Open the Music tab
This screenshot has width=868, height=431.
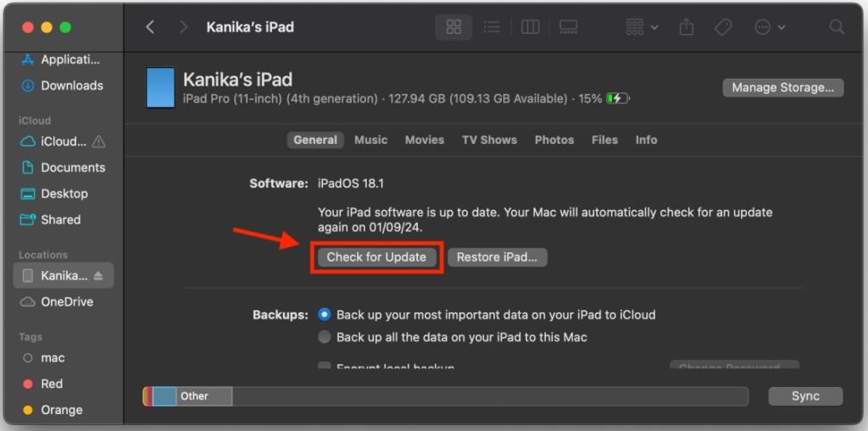click(371, 140)
